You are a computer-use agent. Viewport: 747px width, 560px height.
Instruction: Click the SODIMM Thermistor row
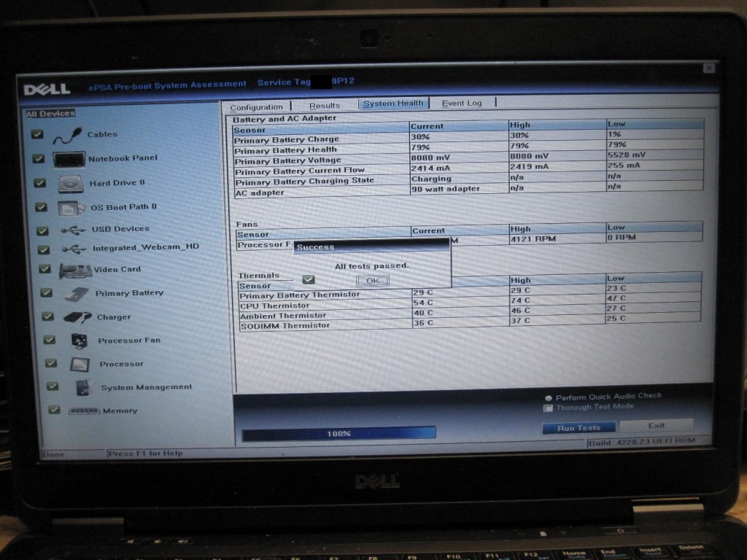tap(470, 323)
